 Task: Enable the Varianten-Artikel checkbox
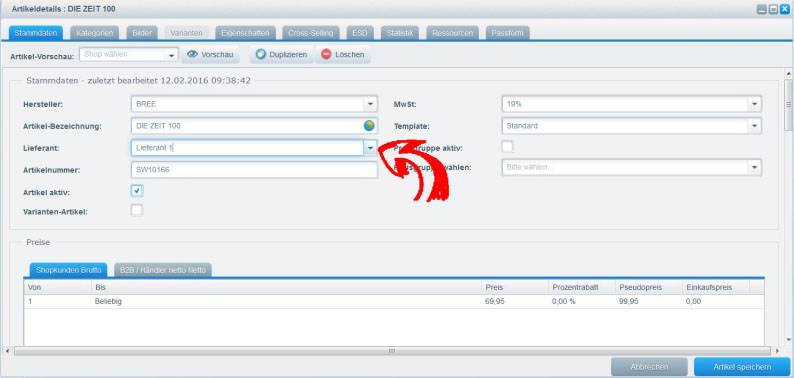137,210
